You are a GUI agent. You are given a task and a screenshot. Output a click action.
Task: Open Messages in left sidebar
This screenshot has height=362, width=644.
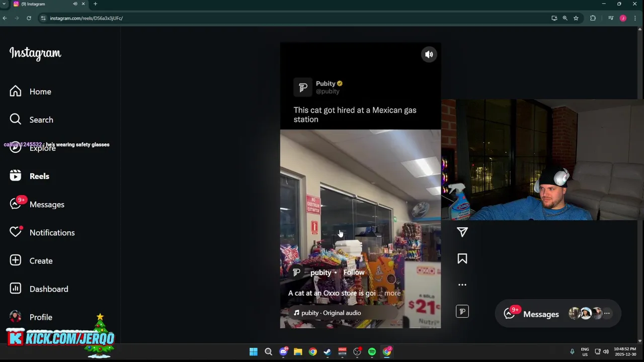point(37,204)
